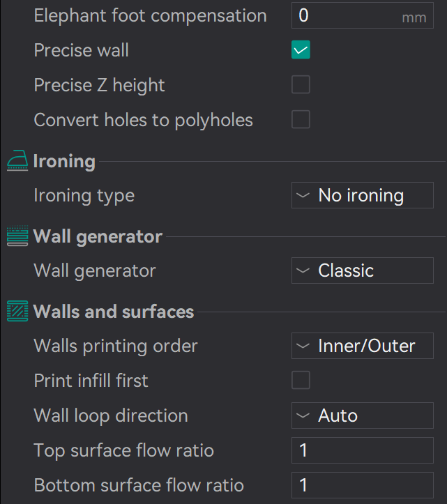Screen dimensions: 447x504
Task: Click the Elephant foot compensation value field
Action: 345,15
